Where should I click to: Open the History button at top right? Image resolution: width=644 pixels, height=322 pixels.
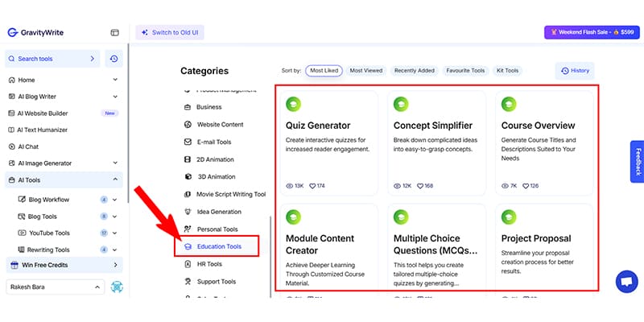coord(575,71)
